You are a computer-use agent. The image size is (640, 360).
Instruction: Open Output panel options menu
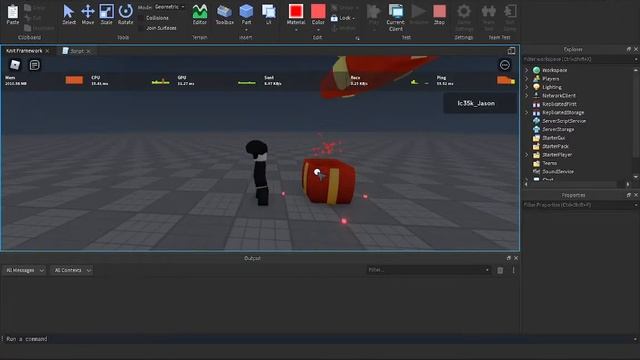pos(513,270)
